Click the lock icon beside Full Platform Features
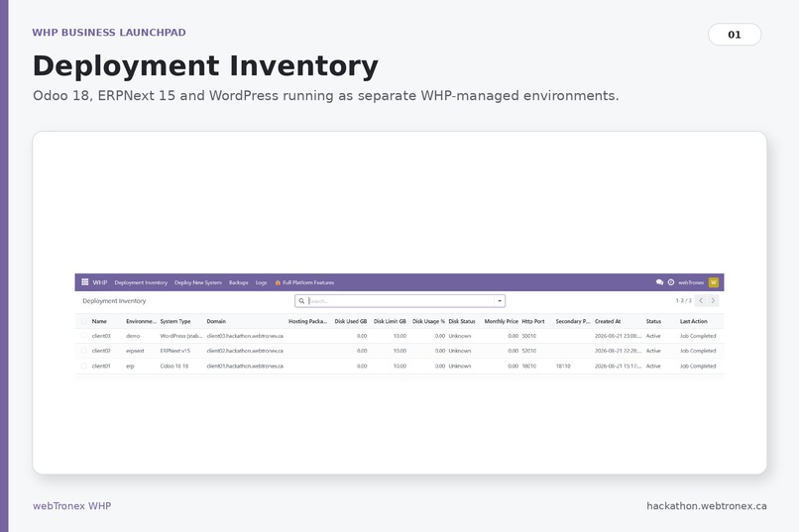Screen dimensions: 799x532 [278, 282]
